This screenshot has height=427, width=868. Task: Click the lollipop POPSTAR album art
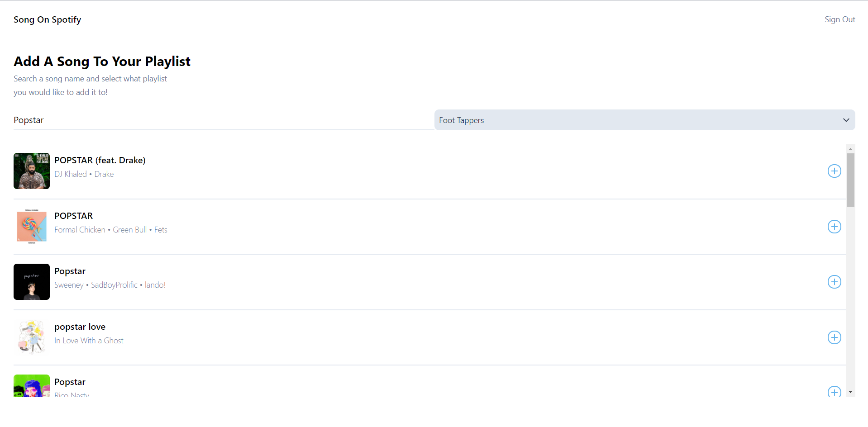point(32,227)
